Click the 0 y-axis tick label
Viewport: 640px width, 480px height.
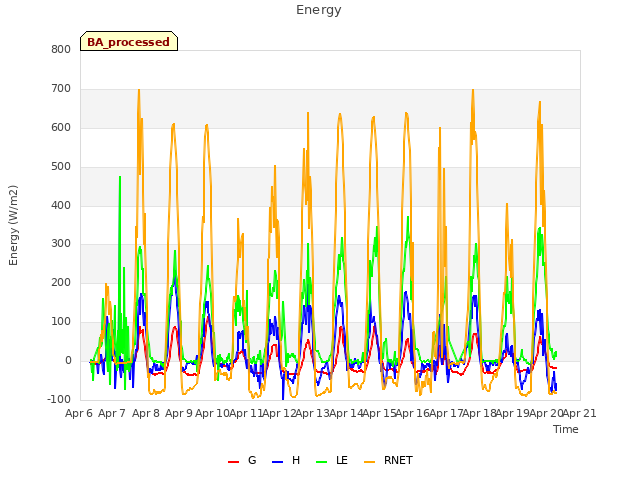(68, 360)
